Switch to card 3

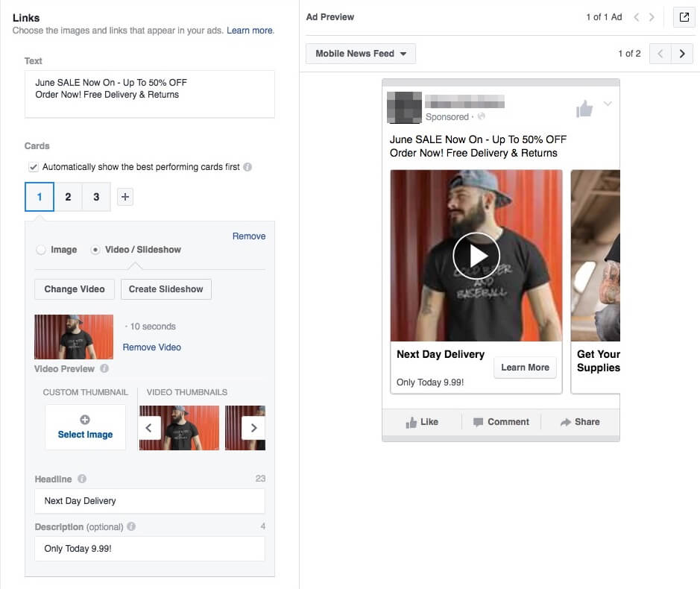(96, 196)
